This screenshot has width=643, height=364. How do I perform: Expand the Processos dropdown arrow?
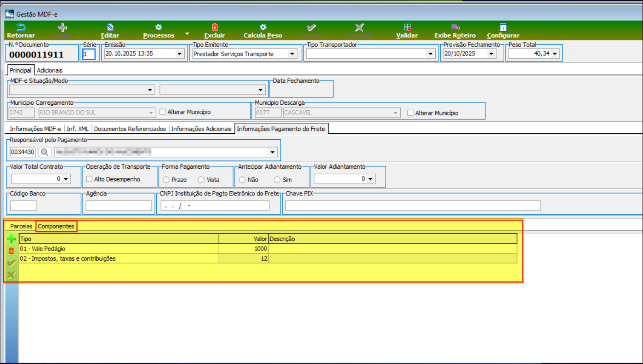point(187,34)
